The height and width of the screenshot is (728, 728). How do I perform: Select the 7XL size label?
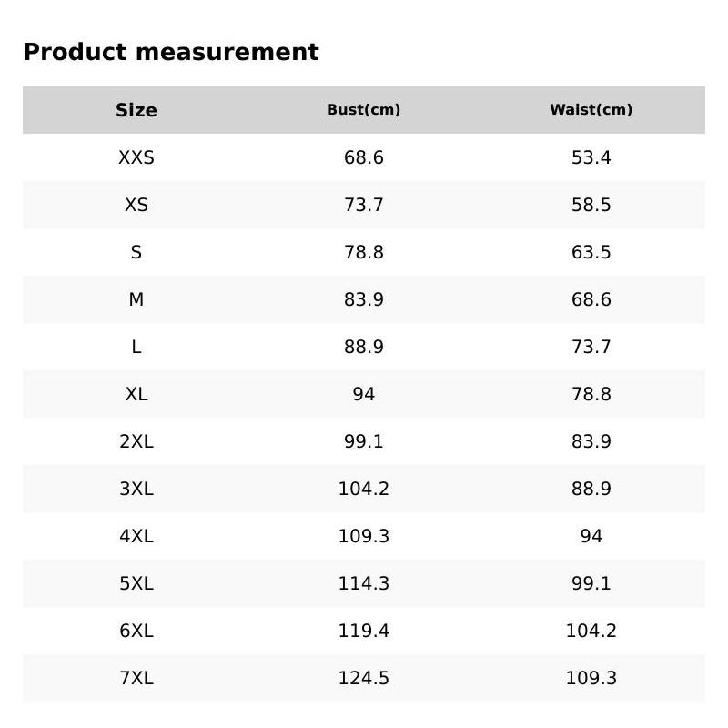point(136,678)
